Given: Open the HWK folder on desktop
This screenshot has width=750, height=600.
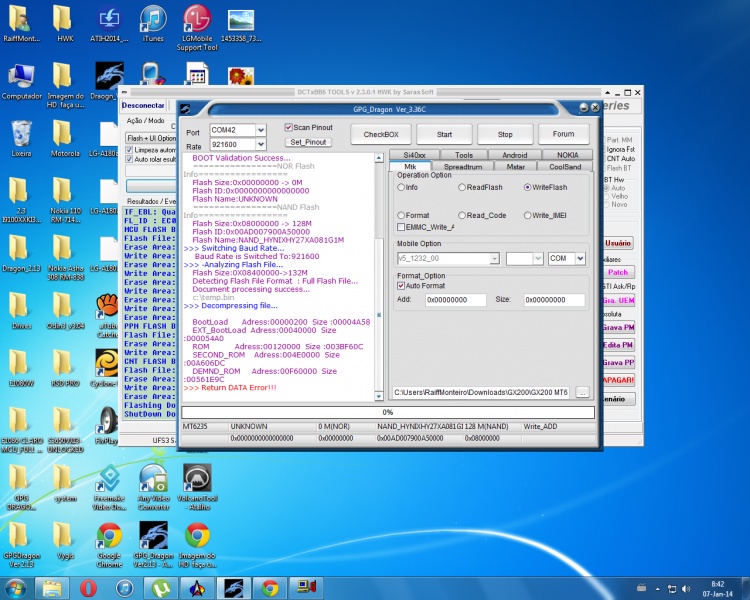Looking at the screenshot, I should tap(65, 24).
